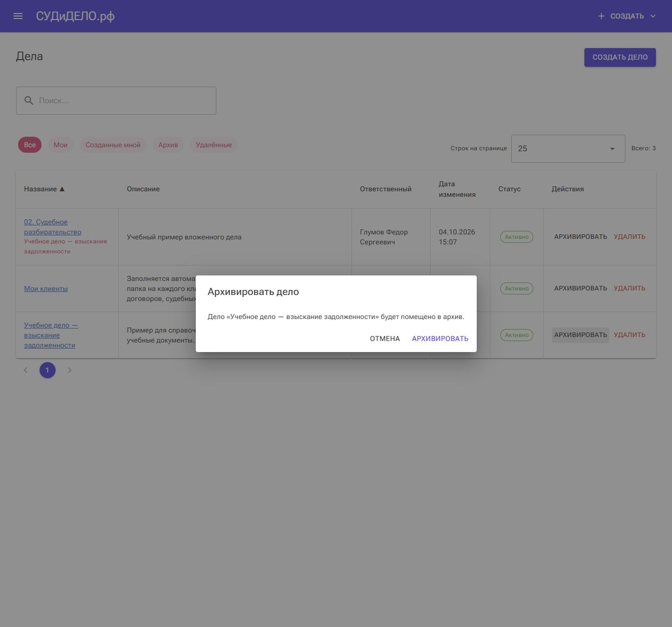
Task: Archive the 02. Судебное разбирательство case
Action: coord(580,237)
